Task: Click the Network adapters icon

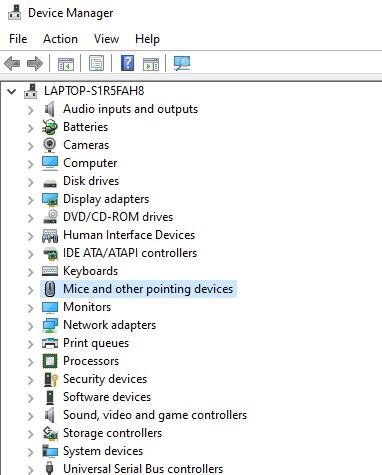Action: (50, 325)
